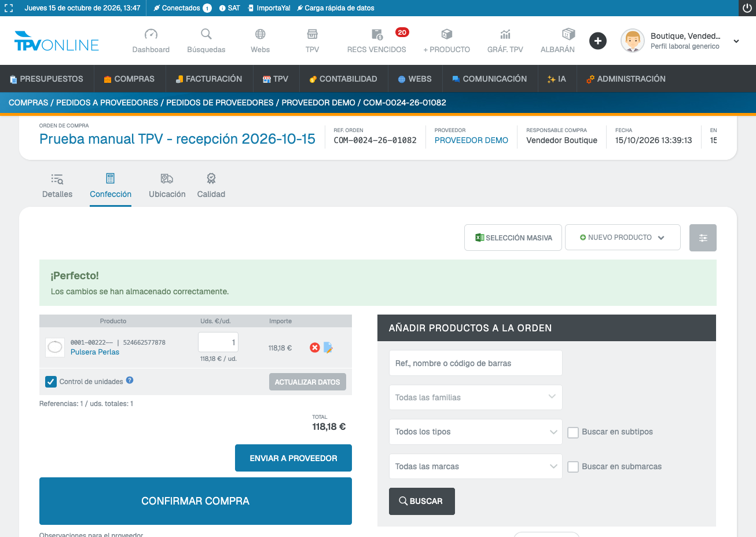Image resolution: width=756 pixels, height=537 pixels.
Task: Open the WEBS menu
Action: tap(415, 79)
